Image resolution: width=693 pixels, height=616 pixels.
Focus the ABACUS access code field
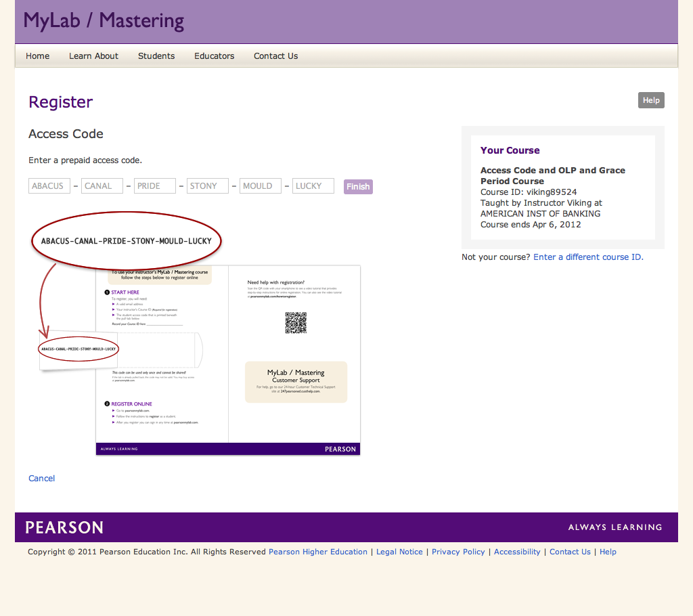49,185
